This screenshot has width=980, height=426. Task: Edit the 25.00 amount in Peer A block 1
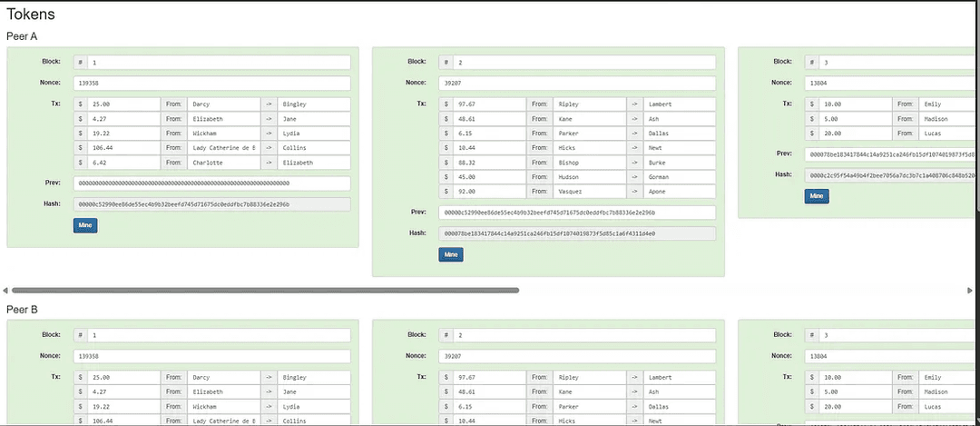point(123,104)
